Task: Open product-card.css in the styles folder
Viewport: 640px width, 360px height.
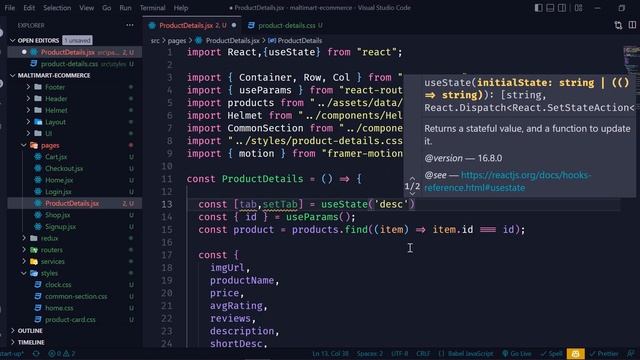Action: coord(70,320)
